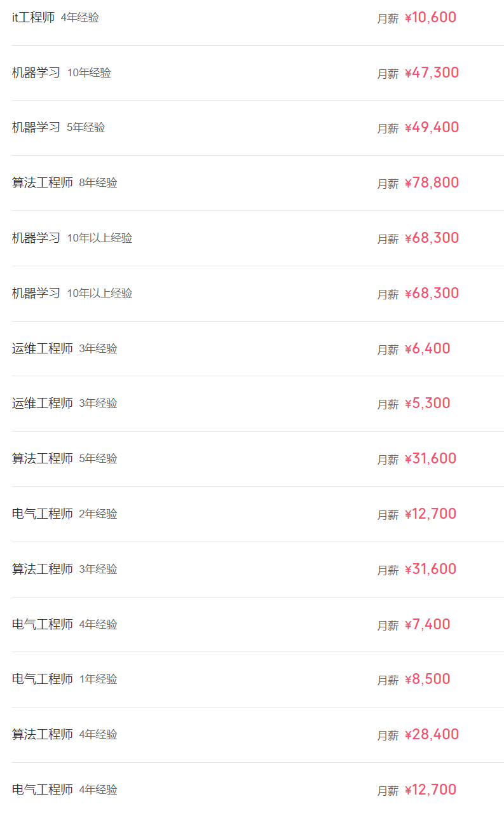Viewport: 504px width, 813px height.
Task: Click the ¥7,400 salary amount
Action: tap(427, 625)
